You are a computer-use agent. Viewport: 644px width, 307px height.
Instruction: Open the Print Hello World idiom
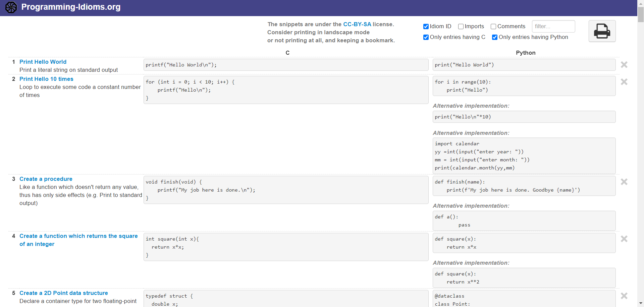point(43,62)
